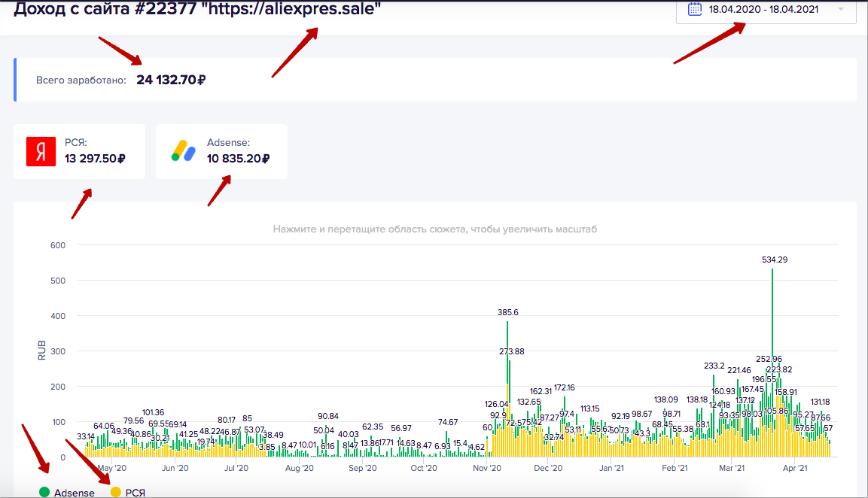Expand the date range dropdown arrow
Viewport: 868px width, 498px height.
click(841, 9)
